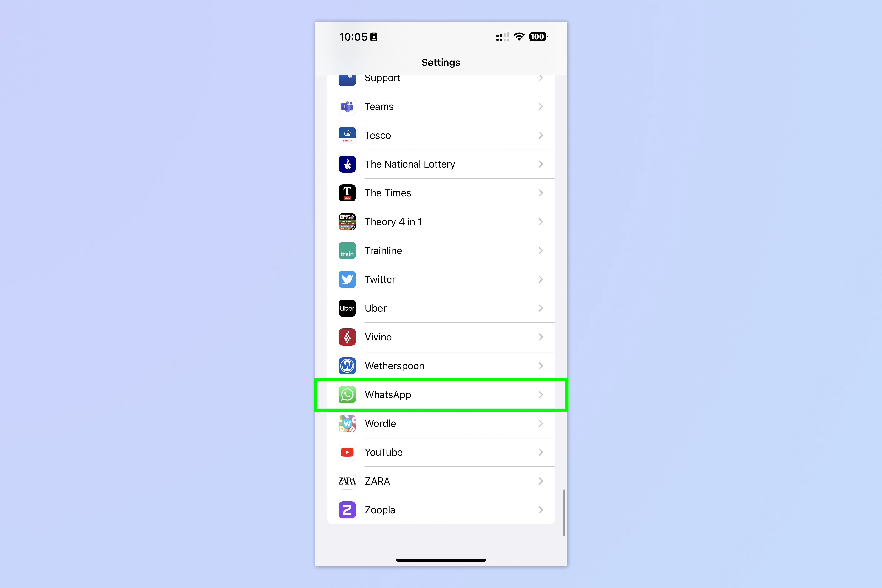The height and width of the screenshot is (588, 882).
Task: Toggle Trainline app permissions
Action: 441,250
